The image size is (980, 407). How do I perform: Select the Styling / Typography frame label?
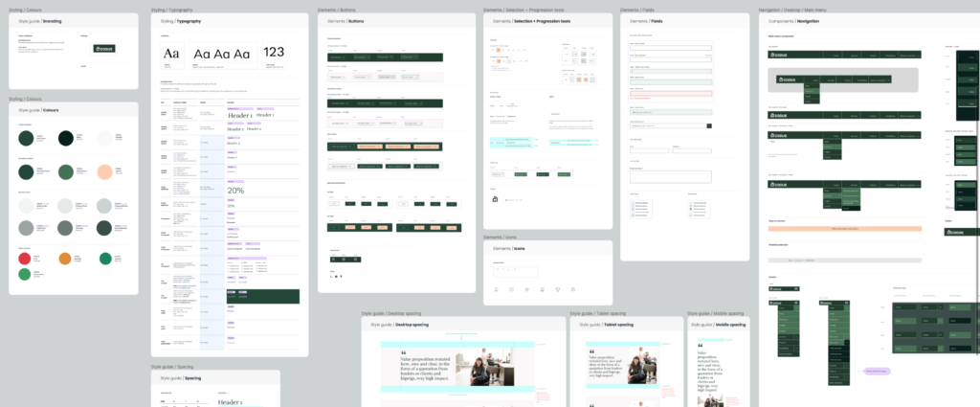[172, 11]
